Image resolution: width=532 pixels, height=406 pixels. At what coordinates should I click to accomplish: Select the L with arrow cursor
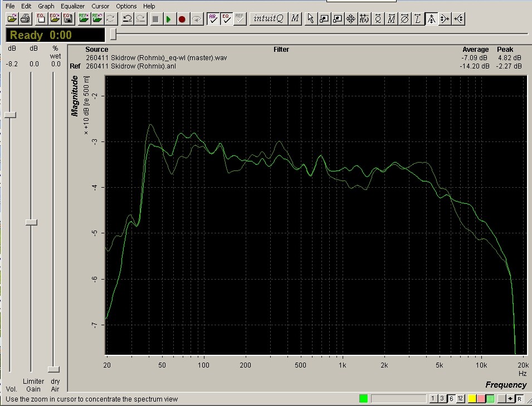pos(418,18)
